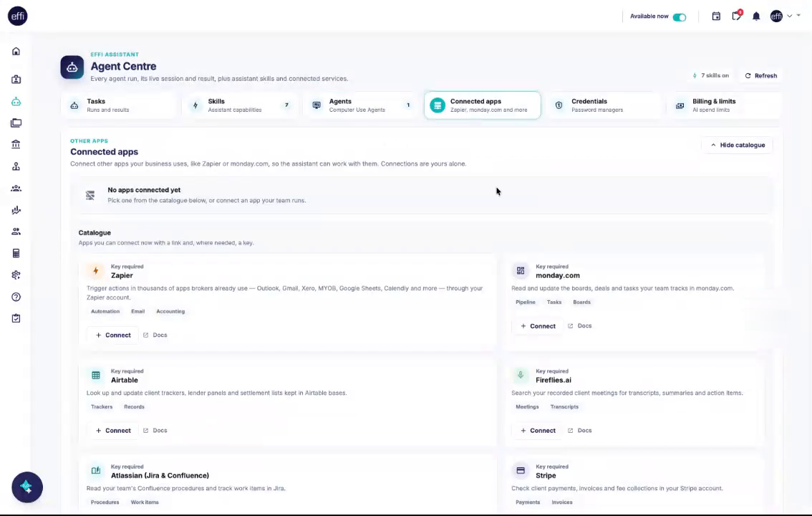This screenshot has width=812, height=516.
Task: Click the Work items tag on Atlassian
Action: [145, 502]
